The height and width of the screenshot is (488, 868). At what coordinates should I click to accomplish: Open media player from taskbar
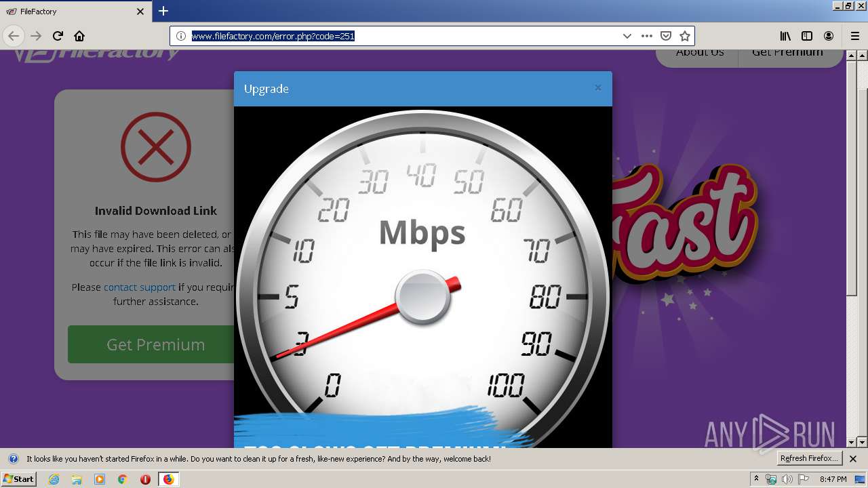(100, 479)
